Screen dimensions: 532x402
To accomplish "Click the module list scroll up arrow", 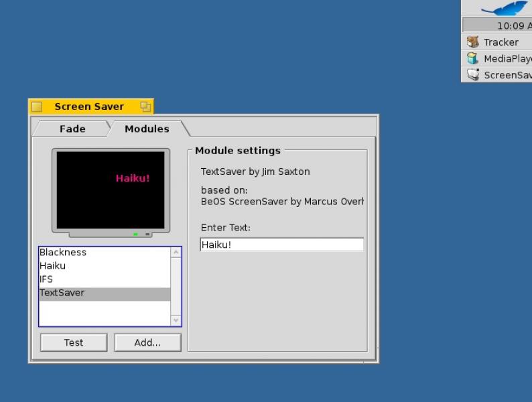I will click(x=176, y=253).
